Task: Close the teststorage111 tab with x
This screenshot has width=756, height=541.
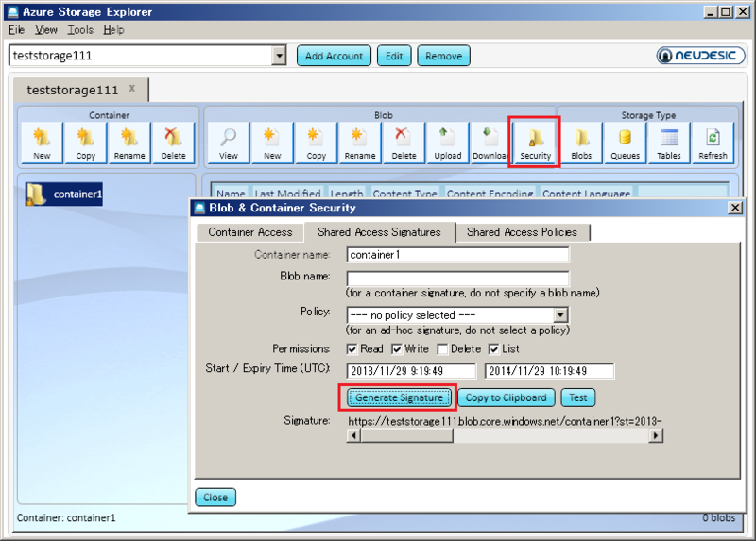Action: (132, 89)
